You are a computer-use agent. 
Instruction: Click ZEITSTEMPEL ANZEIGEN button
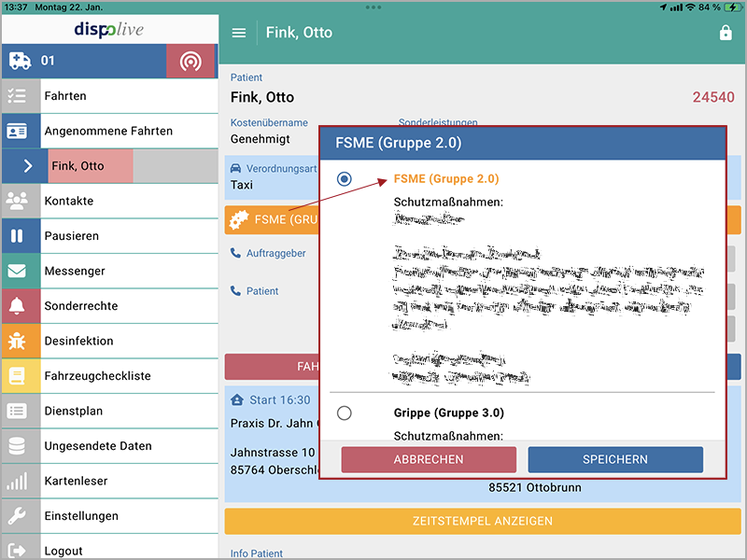(x=483, y=521)
